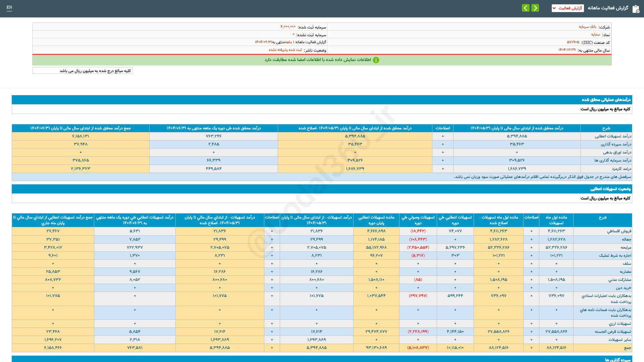Click the جمع total row label
The height and width of the screenshot is (362, 644).
pyautogui.click(x=627, y=348)
